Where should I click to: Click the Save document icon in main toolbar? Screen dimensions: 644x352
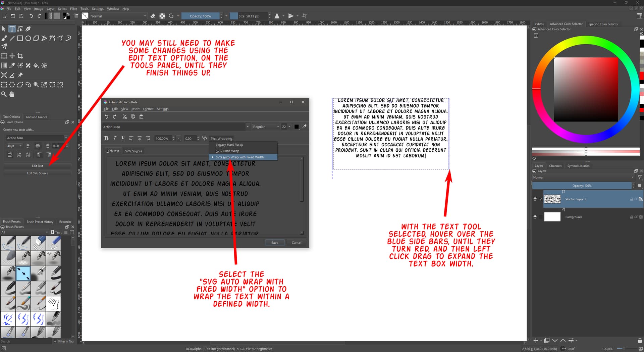click(21, 16)
